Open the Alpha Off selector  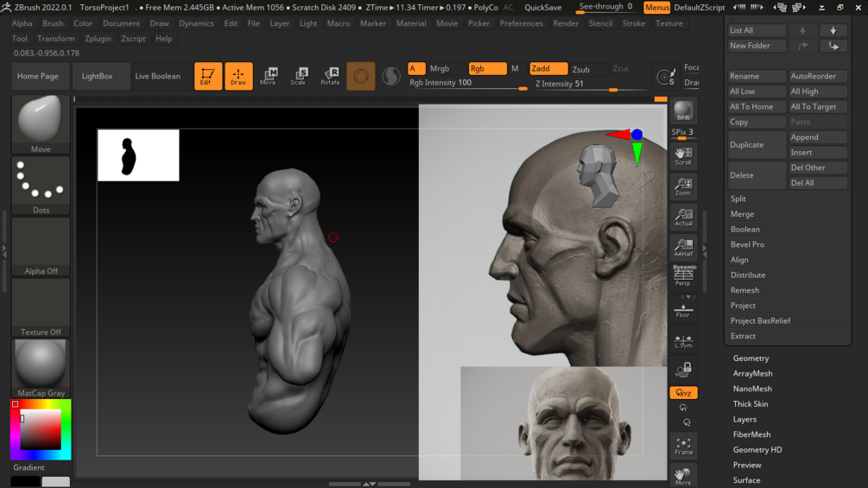click(x=41, y=246)
